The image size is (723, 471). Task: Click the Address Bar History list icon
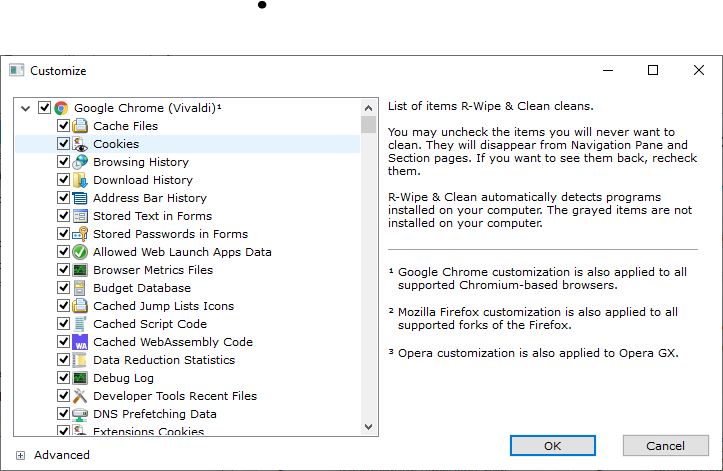point(80,198)
